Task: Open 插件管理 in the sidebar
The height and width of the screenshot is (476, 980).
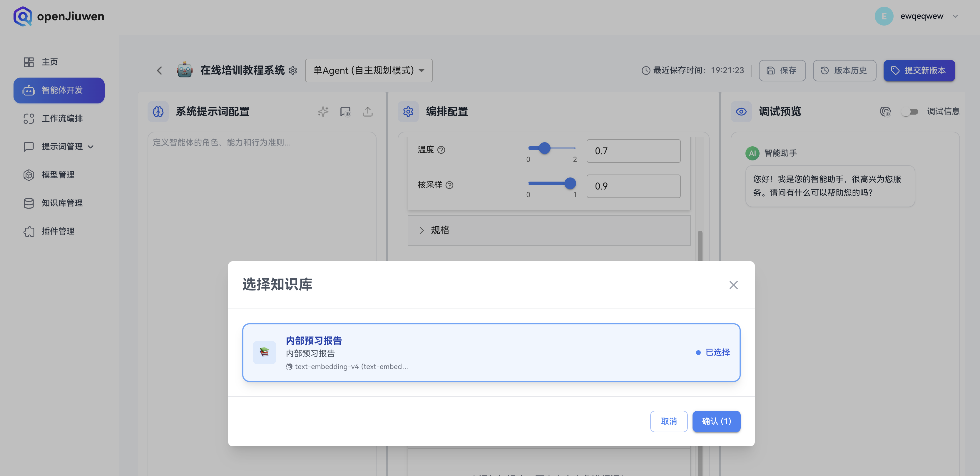Action: coord(57,231)
